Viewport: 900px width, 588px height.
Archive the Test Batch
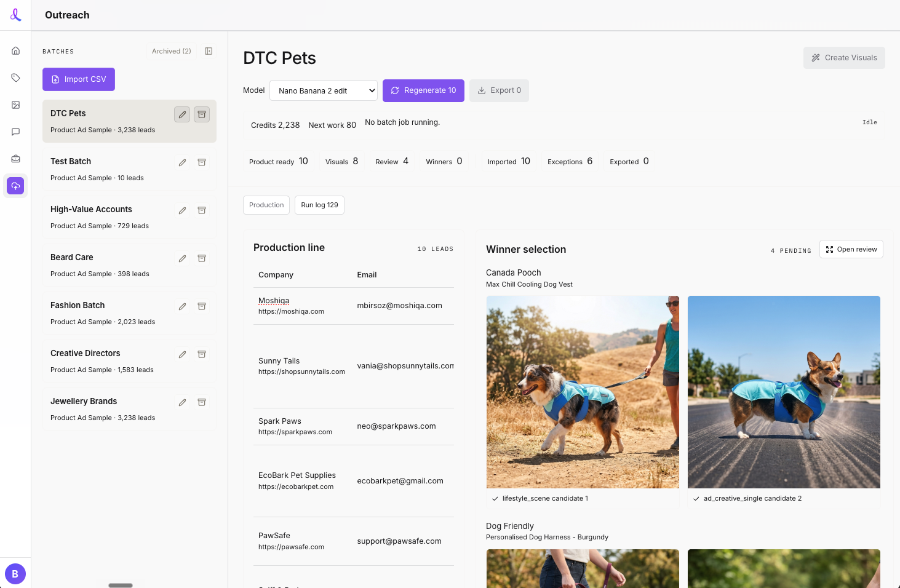point(202,162)
